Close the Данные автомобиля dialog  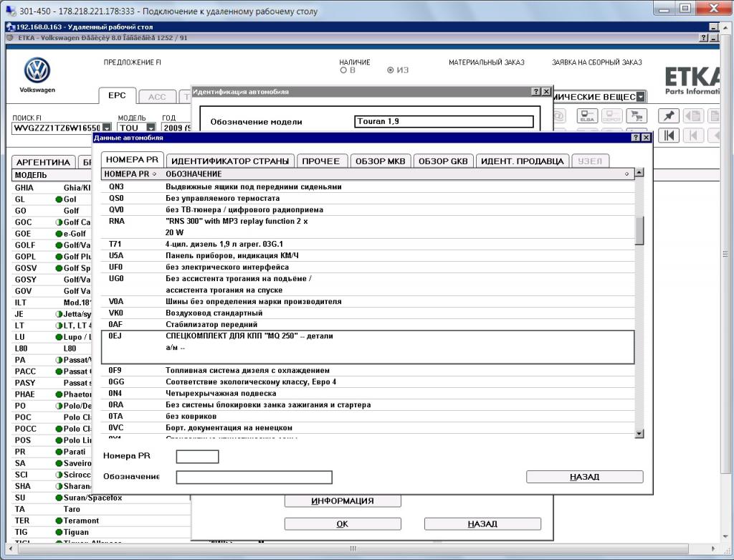click(646, 137)
